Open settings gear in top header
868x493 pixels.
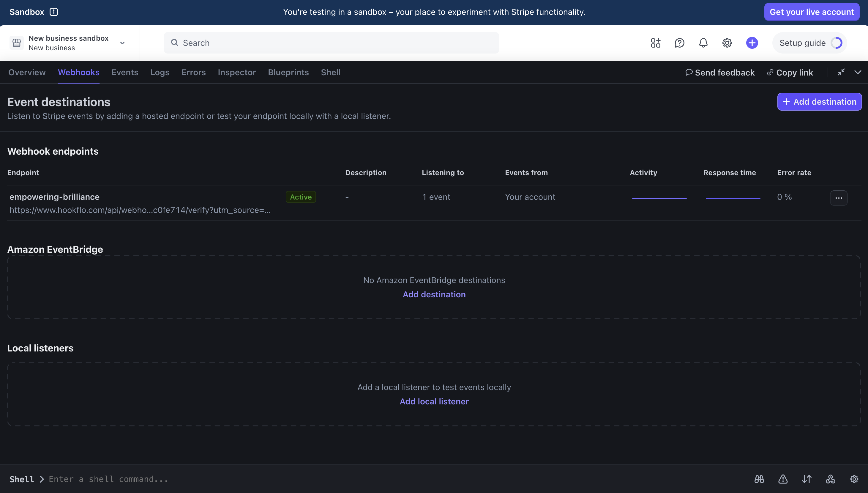tap(727, 43)
